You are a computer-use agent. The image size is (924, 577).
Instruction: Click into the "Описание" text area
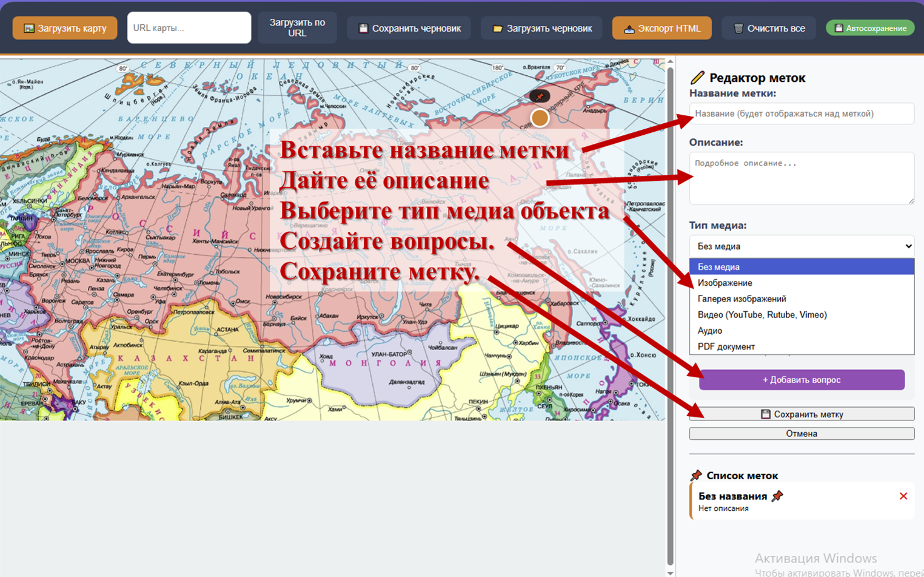click(801, 178)
